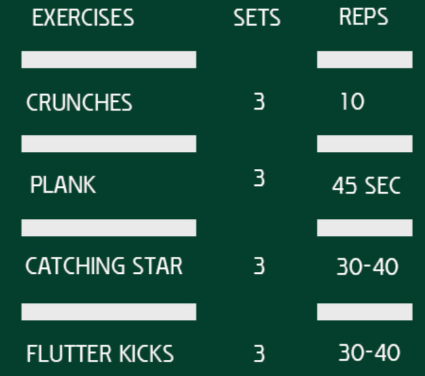Open the FLUTTER KICKS exercise
This screenshot has height=376, width=425.
100,354
